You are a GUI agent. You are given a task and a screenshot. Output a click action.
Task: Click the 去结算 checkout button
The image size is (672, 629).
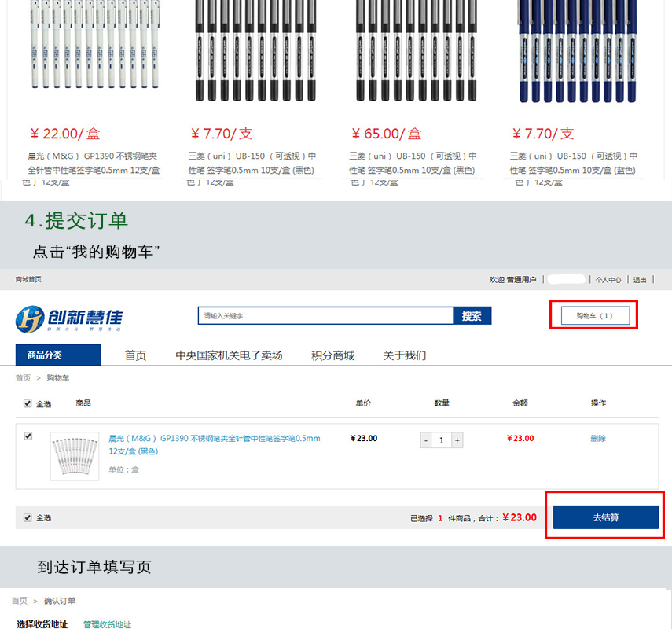coord(605,517)
